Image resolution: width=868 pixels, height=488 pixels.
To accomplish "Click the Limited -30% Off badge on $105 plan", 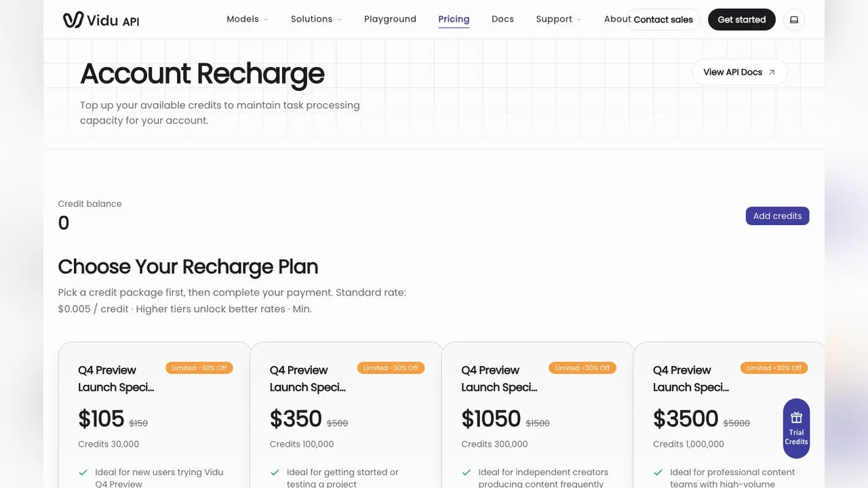I will [x=199, y=368].
